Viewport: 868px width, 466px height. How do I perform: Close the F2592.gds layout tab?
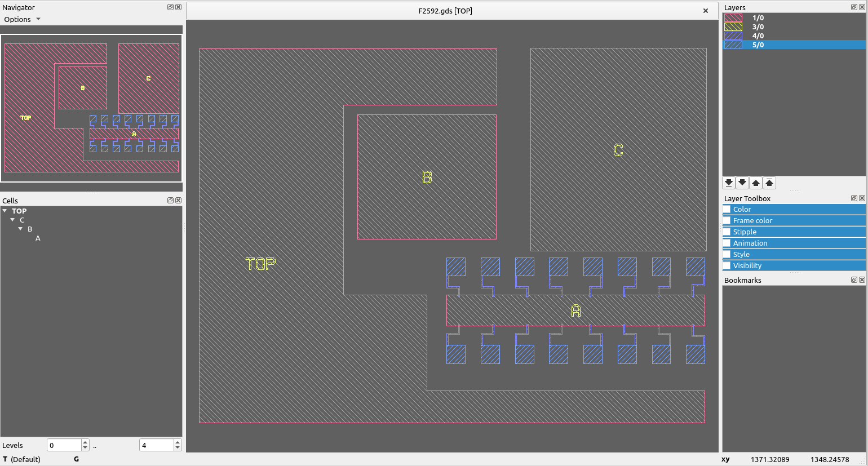(705, 11)
